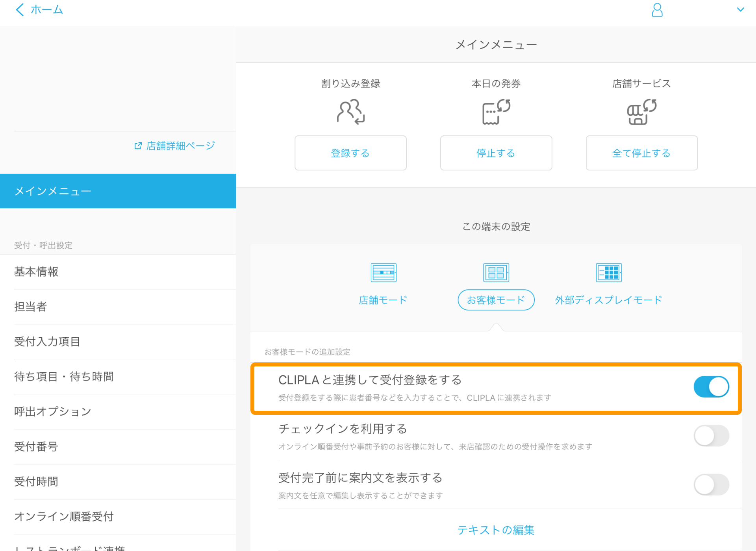Open the 店舗詳細ページ link

180,146
